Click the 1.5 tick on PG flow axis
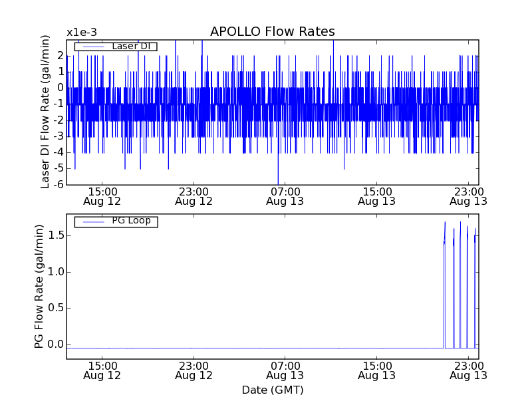 [x=55, y=235]
